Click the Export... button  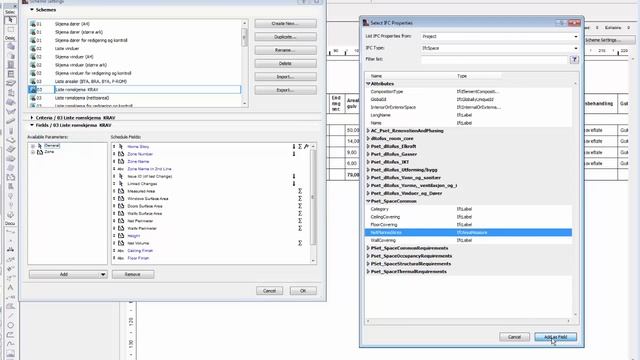(285, 90)
